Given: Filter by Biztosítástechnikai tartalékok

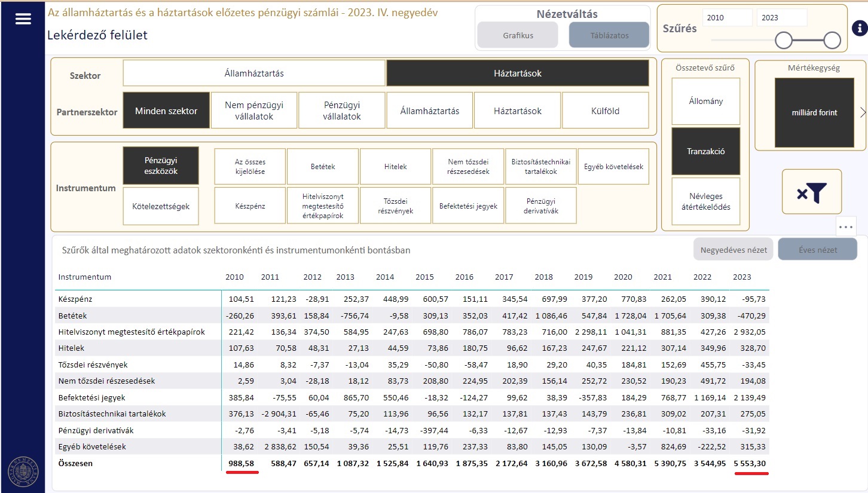Looking at the screenshot, I should coord(541,167).
